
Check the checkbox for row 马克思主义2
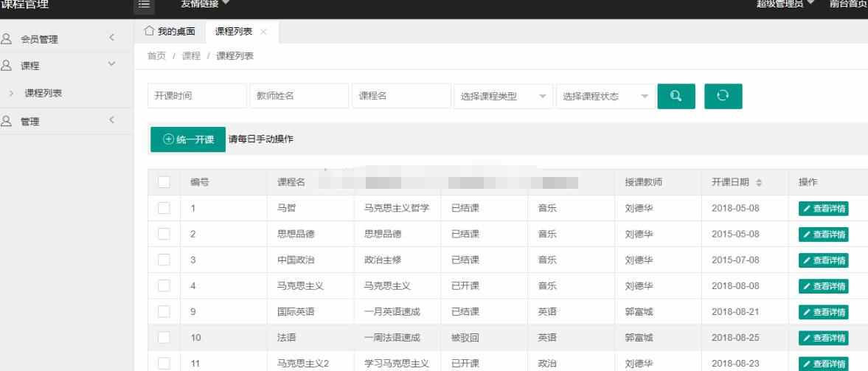point(164,363)
